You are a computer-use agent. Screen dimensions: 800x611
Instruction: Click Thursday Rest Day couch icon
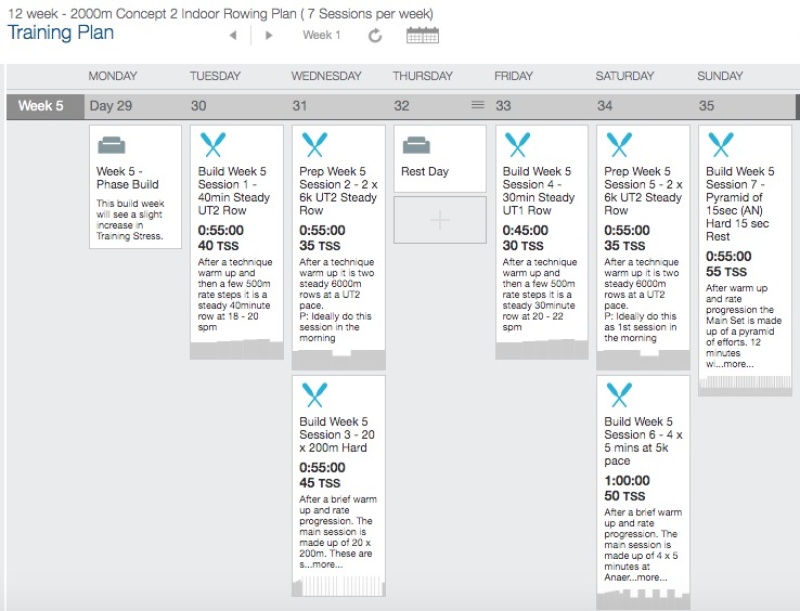(415, 146)
